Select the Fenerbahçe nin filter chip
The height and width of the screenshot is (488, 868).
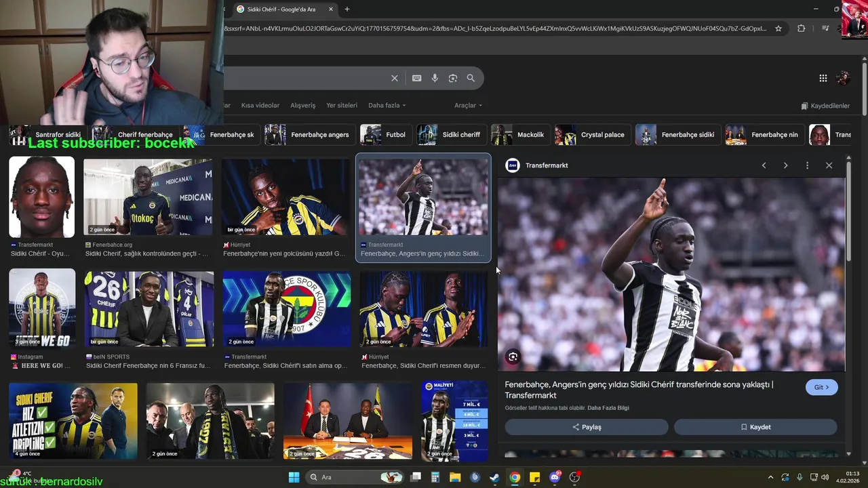[765, 135]
